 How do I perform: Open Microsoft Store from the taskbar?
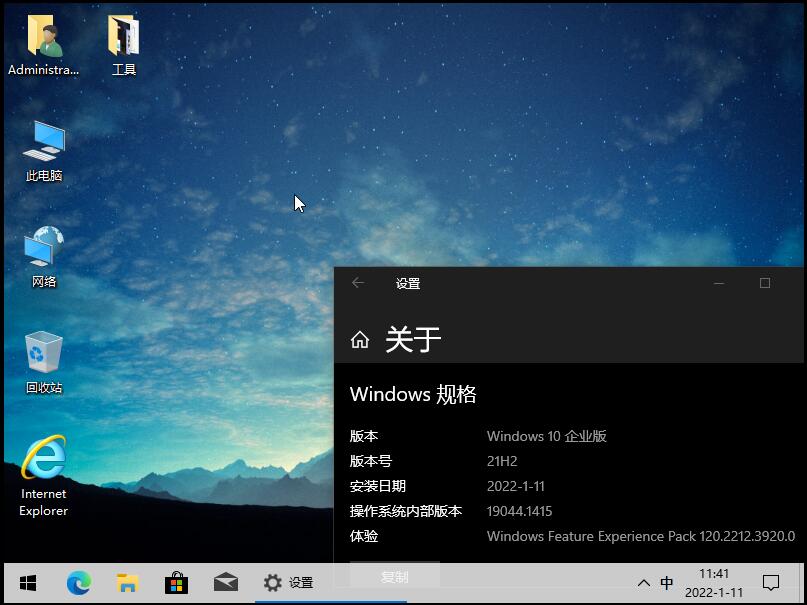(x=176, y=582)
